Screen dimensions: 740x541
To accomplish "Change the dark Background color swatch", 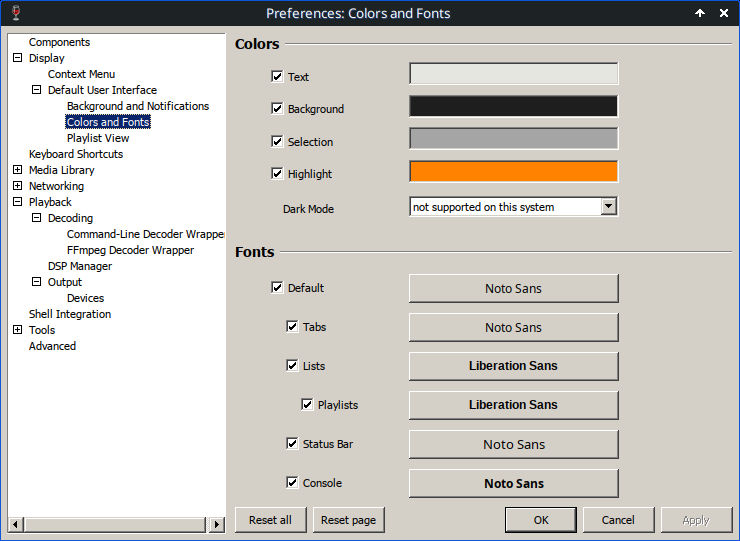I will point(513,107).
